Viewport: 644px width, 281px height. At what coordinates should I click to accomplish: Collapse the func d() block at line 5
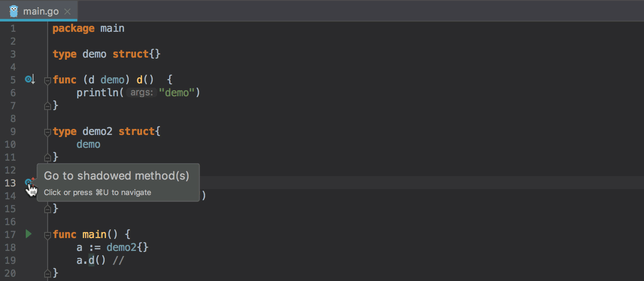[48, 80]
